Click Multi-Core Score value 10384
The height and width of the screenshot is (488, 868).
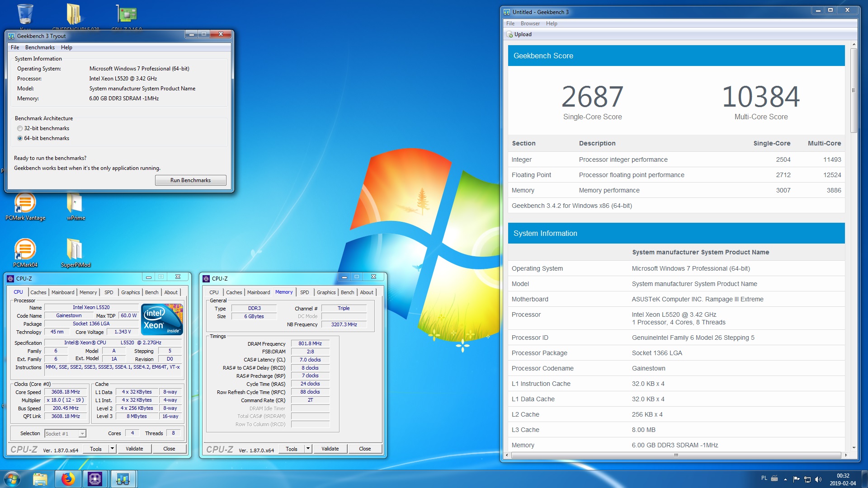click(761, 97)
